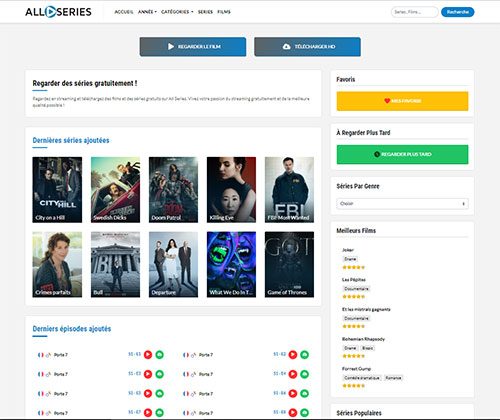
Task: Open the Année dropdown menu
Action: click(147, 12)
